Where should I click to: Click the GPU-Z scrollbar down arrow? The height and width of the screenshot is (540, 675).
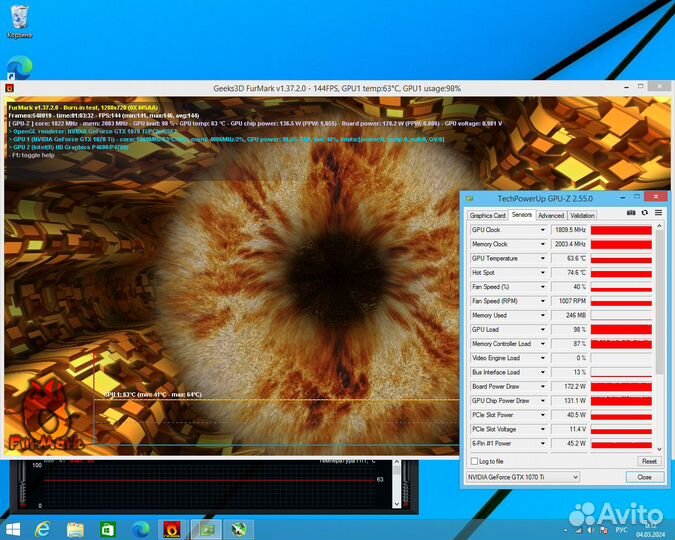(660, 449)
